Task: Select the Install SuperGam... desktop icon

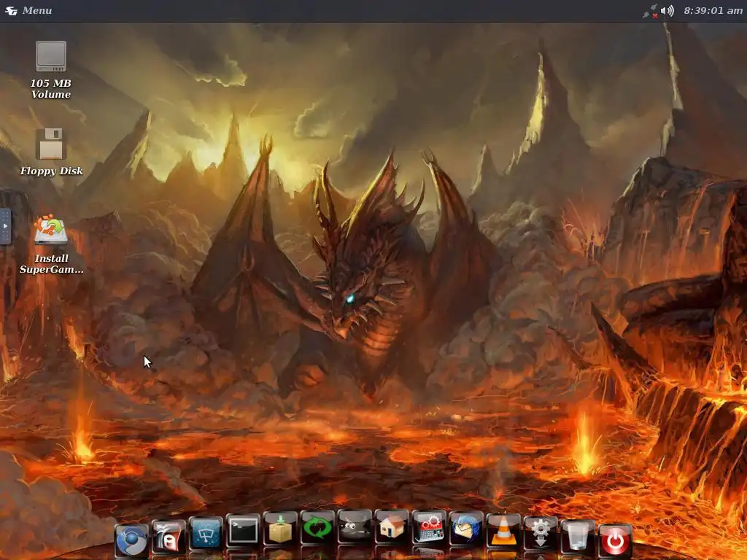Action: [x=51, y=244]
